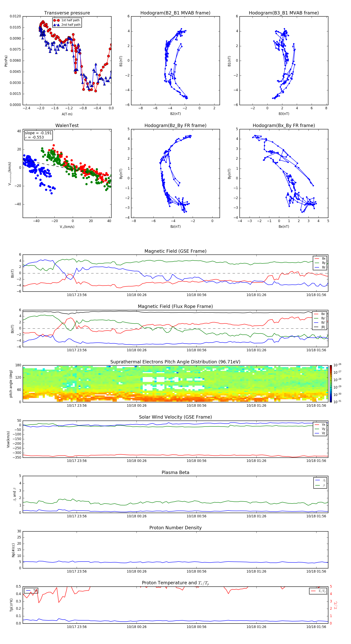Click the 'Hodogram(Bx_By FR frame)' title
This screenshot has height=644, width=351.
[284, 125]
